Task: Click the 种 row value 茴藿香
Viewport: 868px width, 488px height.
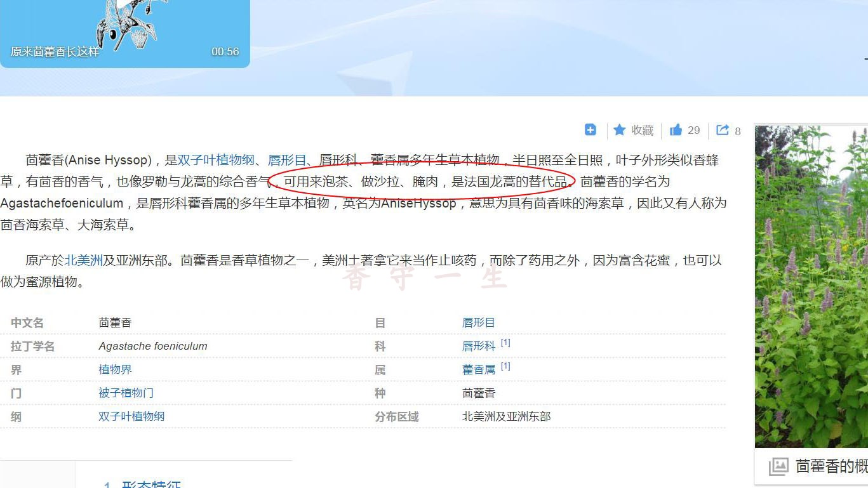Action: click(479, 393)
